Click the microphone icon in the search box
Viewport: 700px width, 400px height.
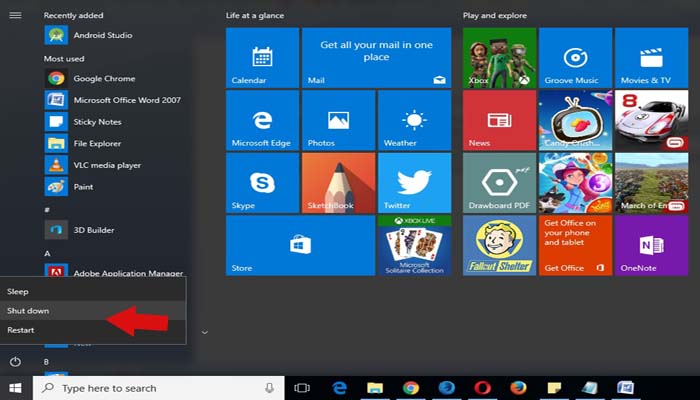[x=269, y=388]
